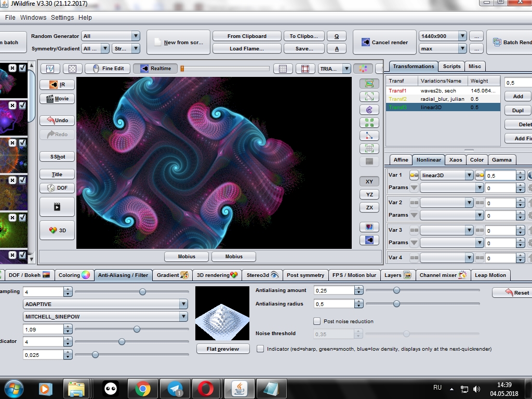532x399 pixels.
Task: Select the purple rotate tool icon
Action: pyautogui.click(x=369, y=110)
